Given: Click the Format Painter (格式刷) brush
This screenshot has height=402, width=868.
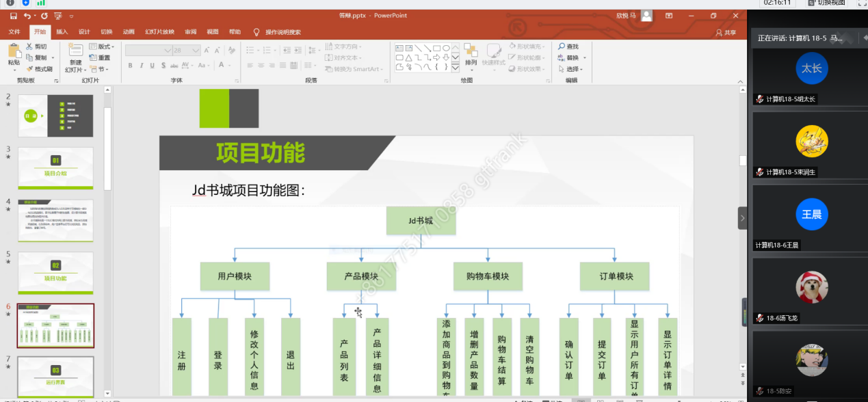Looking at the screenshot, I should pyautogui.click(x=30, y=69).
